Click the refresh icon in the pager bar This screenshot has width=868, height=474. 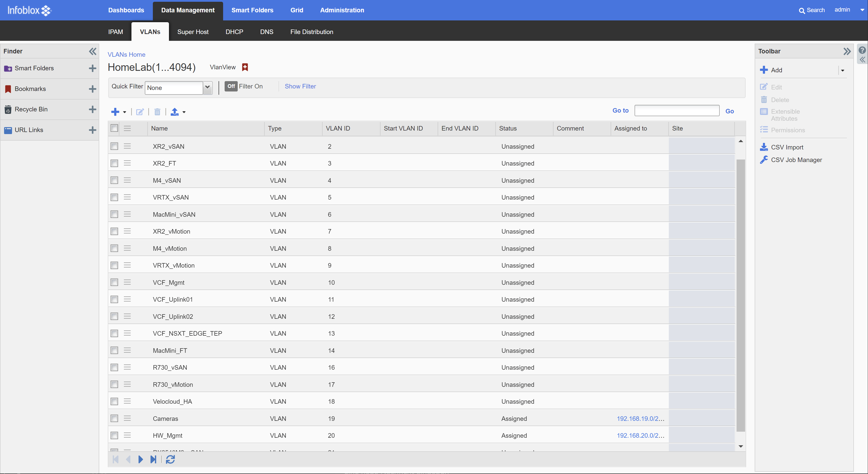coord(170,459)
